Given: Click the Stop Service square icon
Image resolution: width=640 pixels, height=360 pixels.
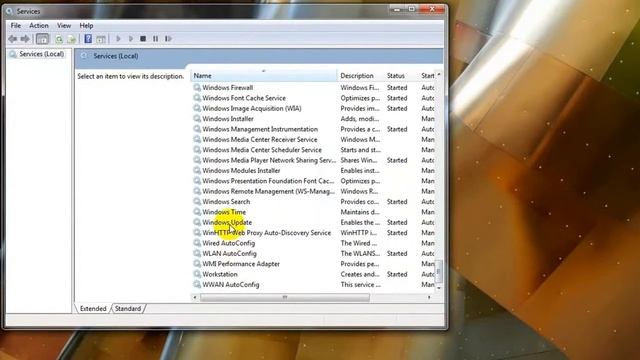Looking at the screenshot, I should click(x=143, y=39).
